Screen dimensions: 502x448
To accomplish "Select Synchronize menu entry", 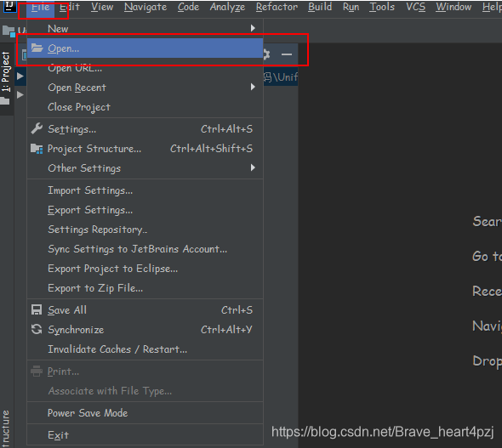I will click(x=145, y=329).
